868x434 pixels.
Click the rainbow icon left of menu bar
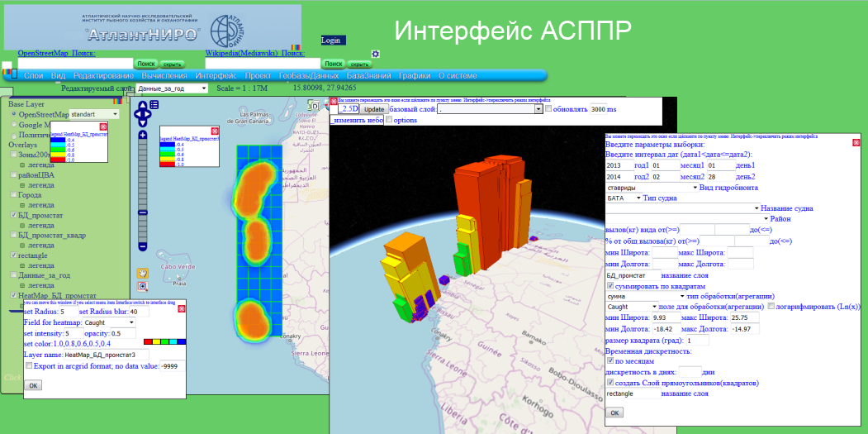[6, 72]
